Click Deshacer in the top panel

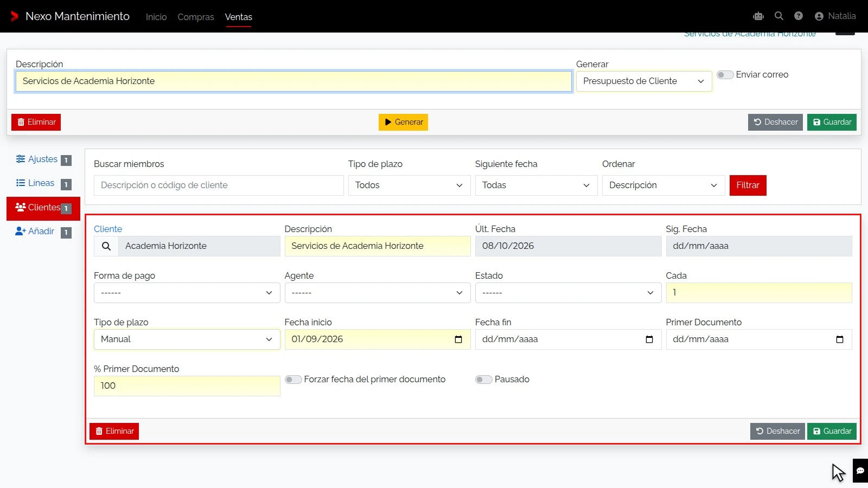tap(775, 122)
